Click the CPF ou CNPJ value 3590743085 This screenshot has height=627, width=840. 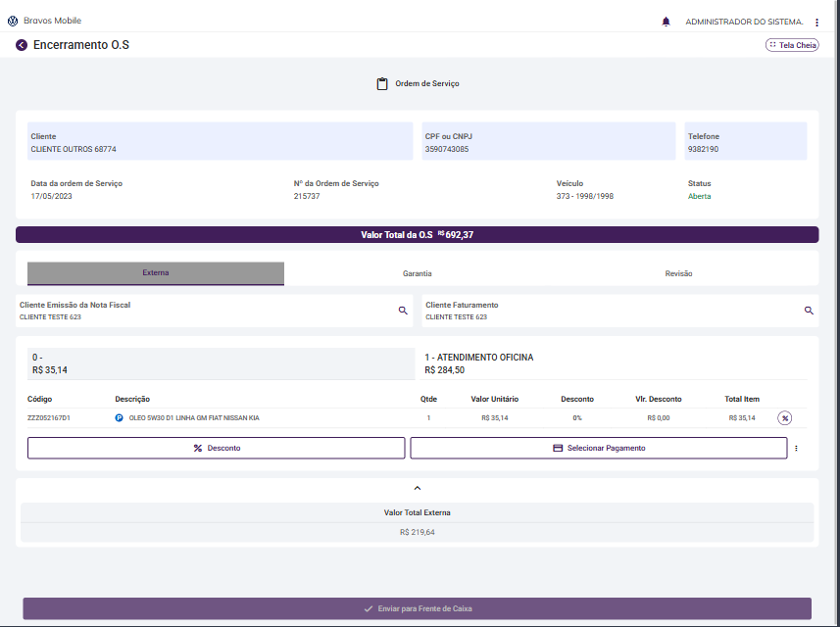(x=447, y=149)
